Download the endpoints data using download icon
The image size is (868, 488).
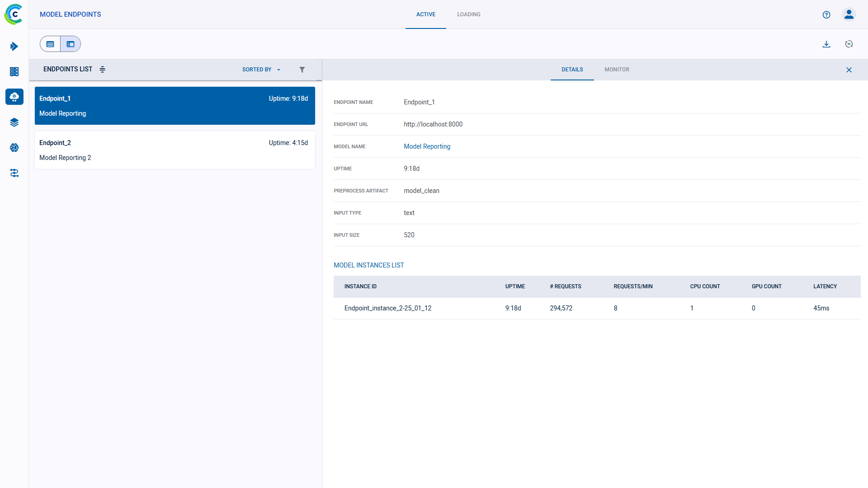[x=826, y=44]
